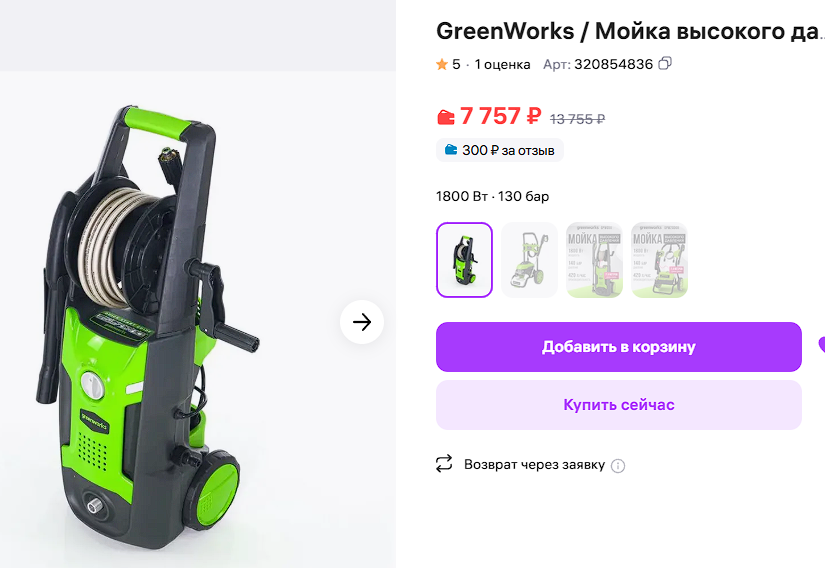Click the GreenWorks brand name in title
The image size is (825, 568).
[505, 31]
